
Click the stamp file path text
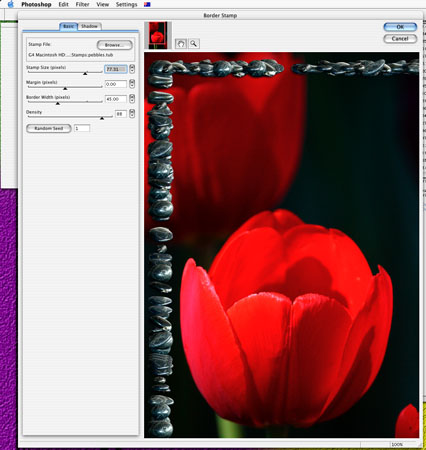(71, 55)
